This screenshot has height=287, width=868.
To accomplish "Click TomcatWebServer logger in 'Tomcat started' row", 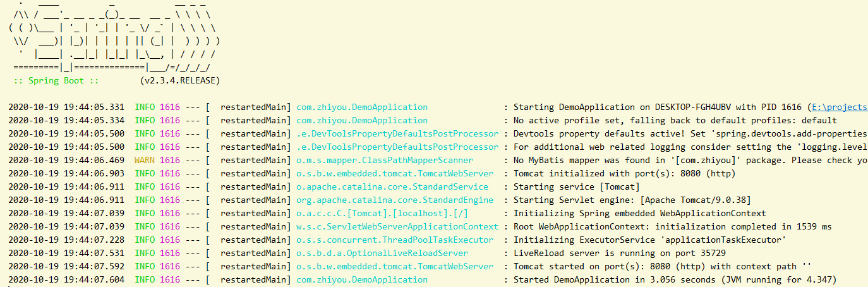I will 395,267.
